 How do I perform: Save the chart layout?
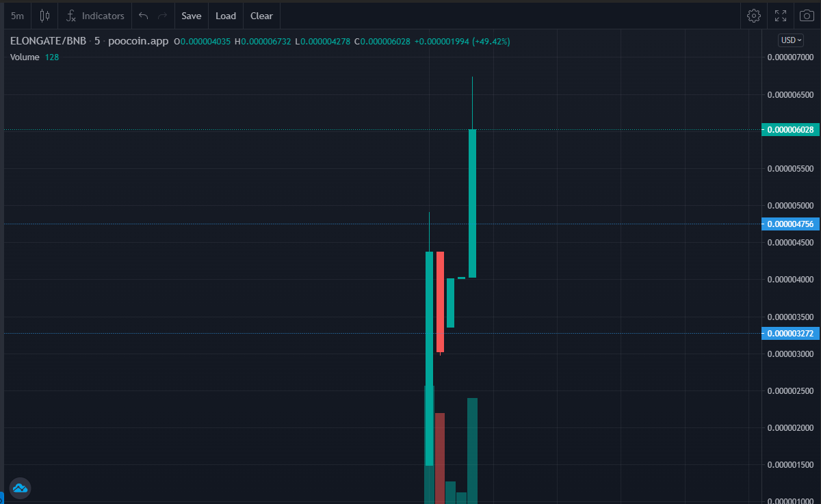coord(192,16)
